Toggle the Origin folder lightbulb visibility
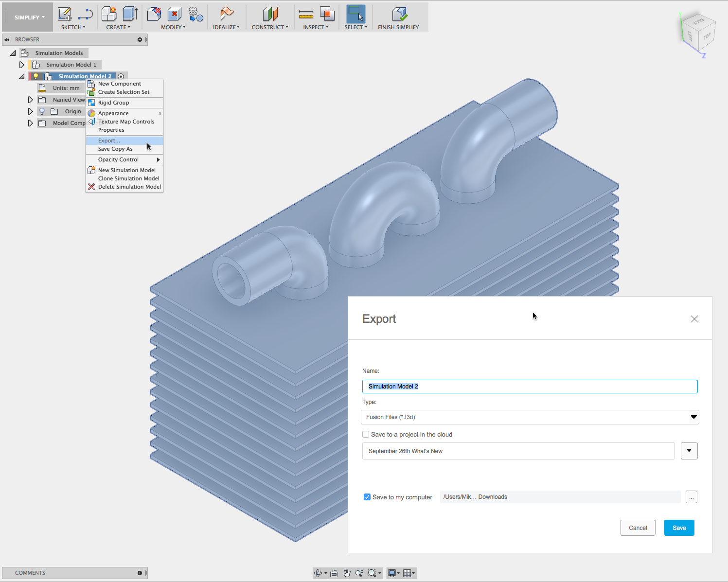728x582 pixels. (42, 111)
